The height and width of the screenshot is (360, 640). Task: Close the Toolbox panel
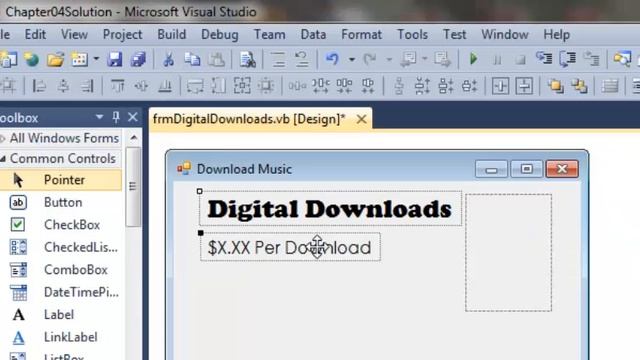click(133, 118)
